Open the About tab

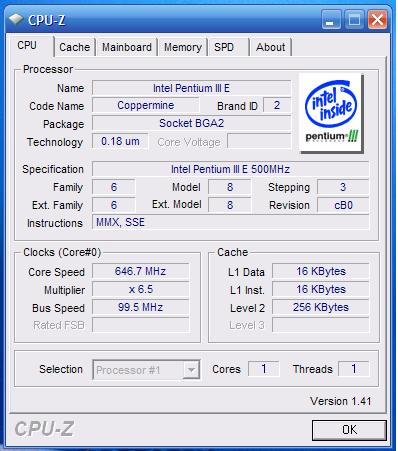point(270,47)
